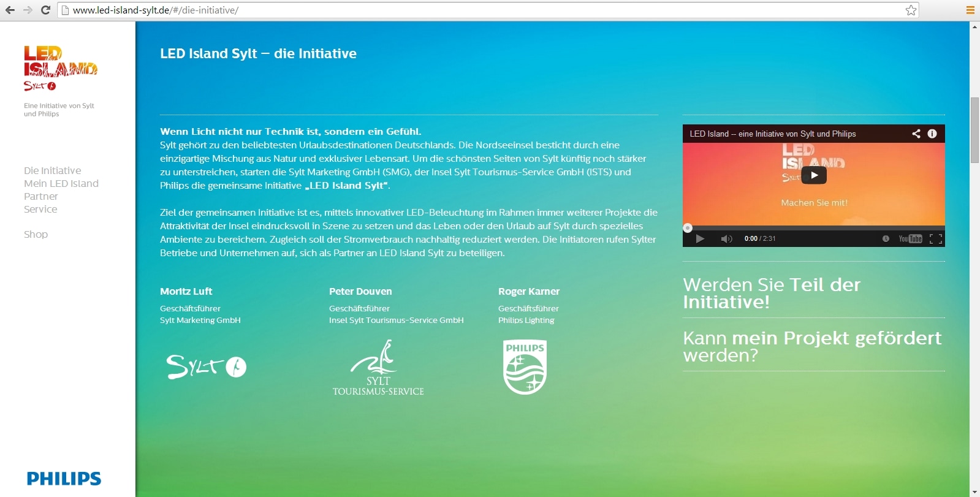Image resolution: width=980 pixels, height=497 pixels.
Task: Click the Philips shield logo
Action: pyautogui.click(x=525, y=367)
